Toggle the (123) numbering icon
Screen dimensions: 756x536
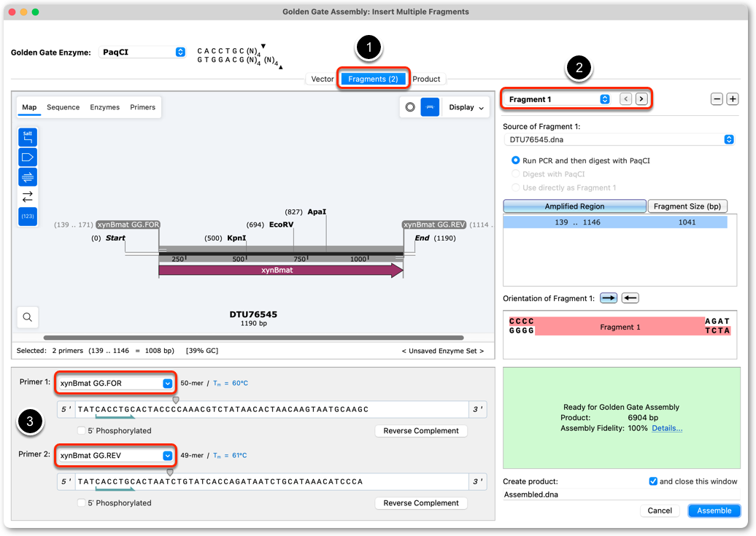pos(28,217)
